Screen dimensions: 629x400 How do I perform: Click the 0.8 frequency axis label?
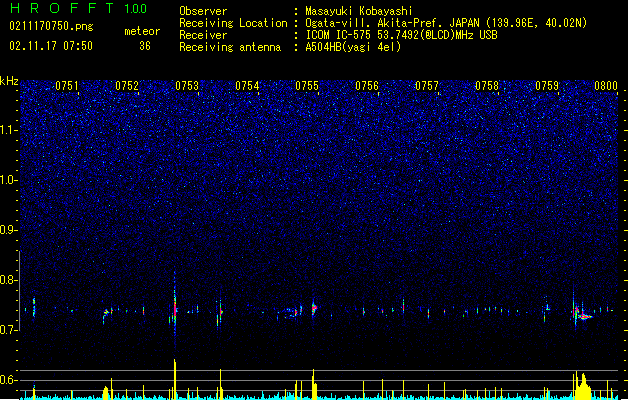(x=9, y=280)
